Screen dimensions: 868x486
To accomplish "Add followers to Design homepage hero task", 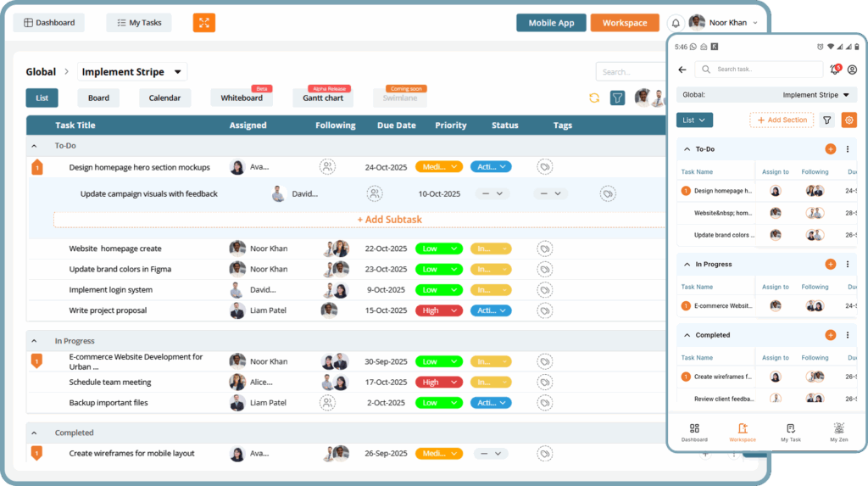I will click(x=327, y=167).
